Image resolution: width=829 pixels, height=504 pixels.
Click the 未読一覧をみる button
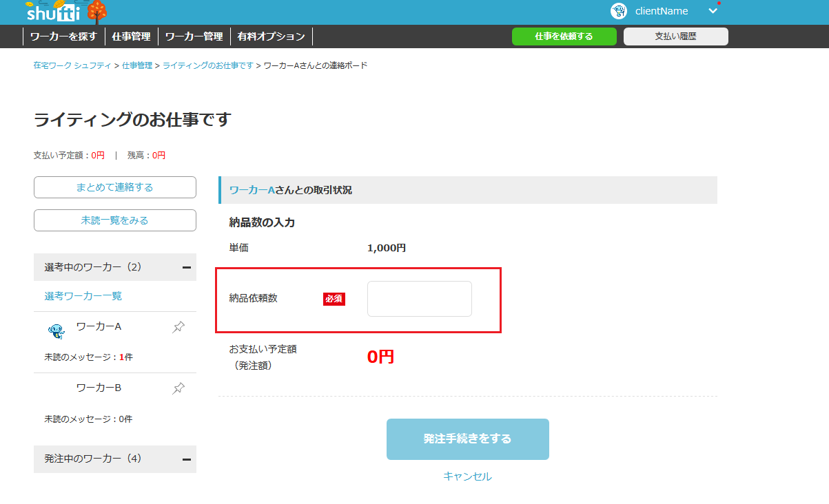pyautogui.click(x=115, y=220)
